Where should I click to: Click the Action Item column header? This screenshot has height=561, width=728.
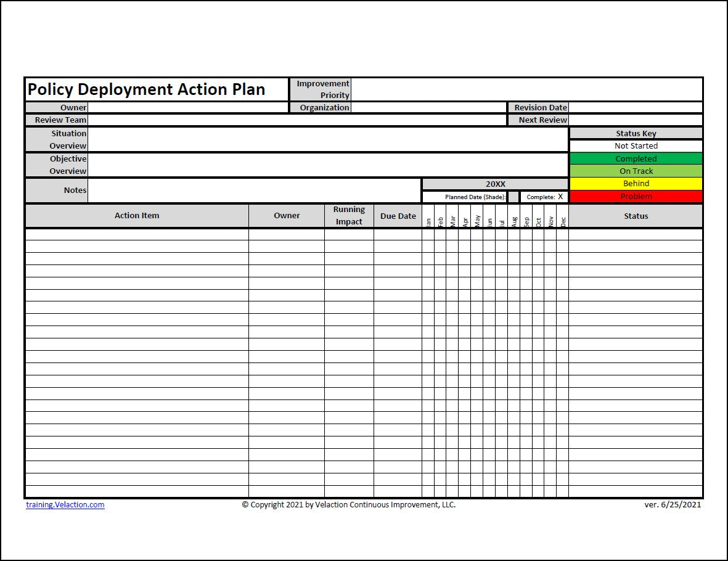(136, 215)
